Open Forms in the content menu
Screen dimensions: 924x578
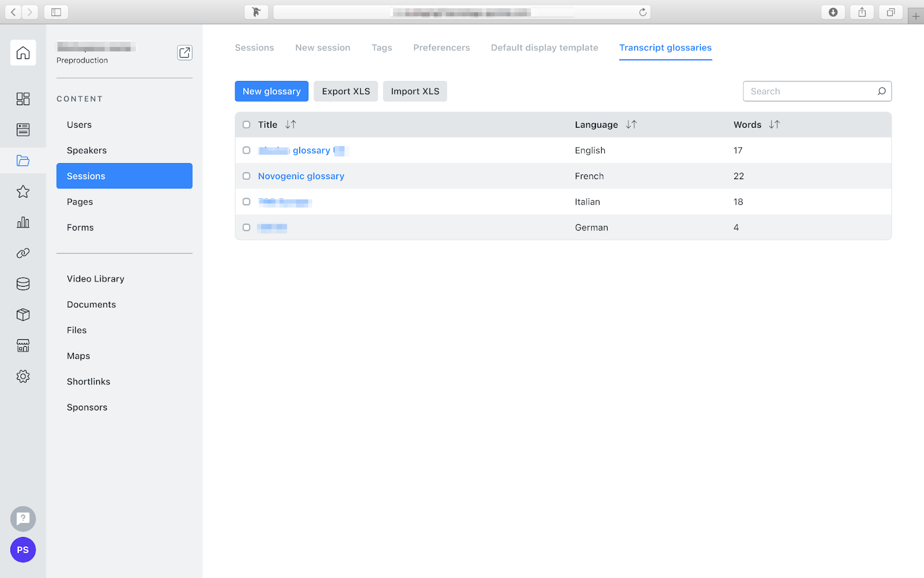point(80,227)
